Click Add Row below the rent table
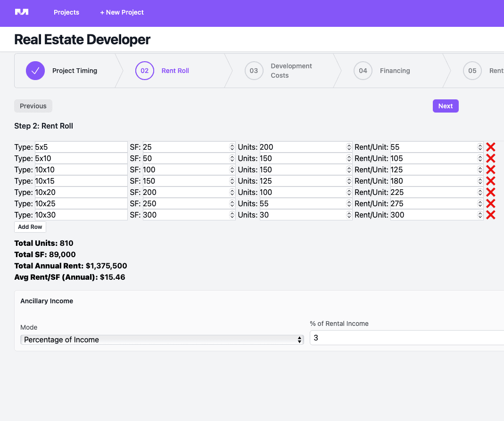 tap(30, 227)
